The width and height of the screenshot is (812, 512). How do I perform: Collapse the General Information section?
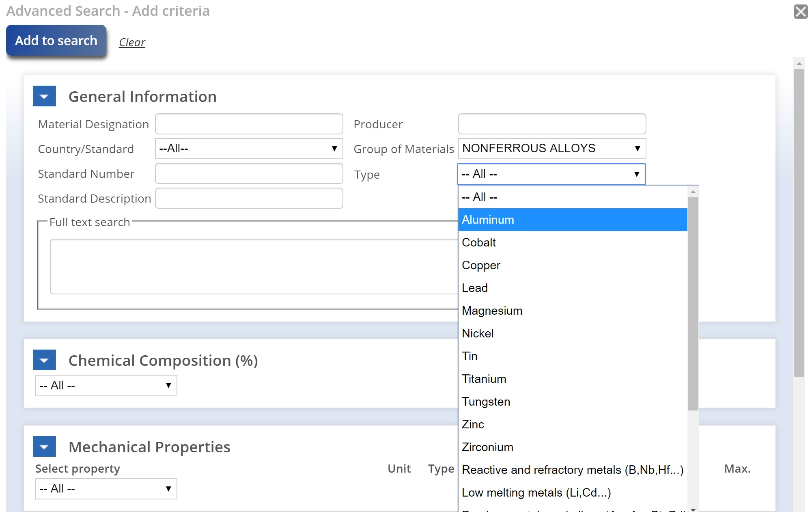(x=44, y=96)
